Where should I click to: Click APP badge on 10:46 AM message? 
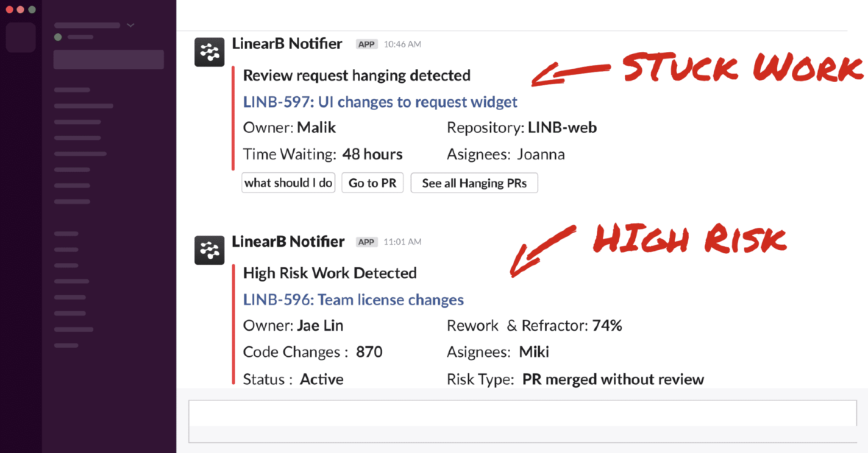click(x=367, y=45)
